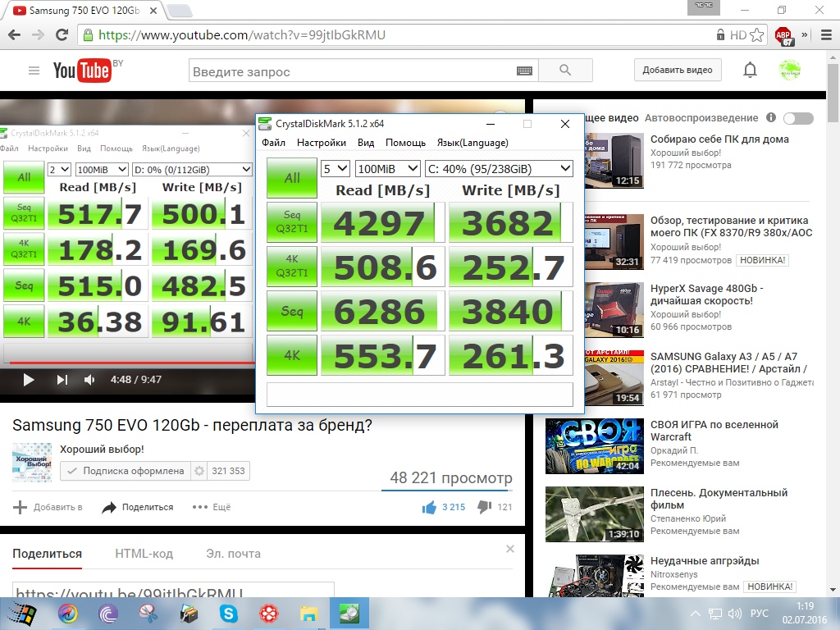Run the Seq test button
This screenshot has height=630, width=840.
pyautogui.click(x=292, y=311)
